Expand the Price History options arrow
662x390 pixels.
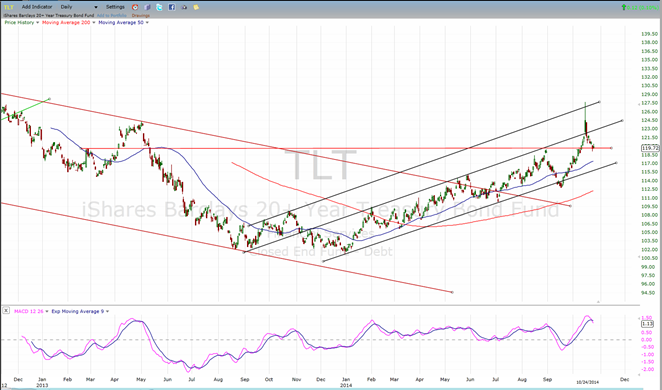point(38,22)
